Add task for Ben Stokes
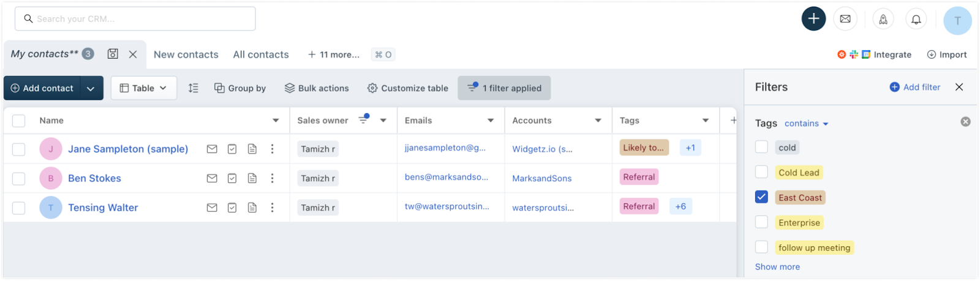980x281 pixels. tap(232, 178)
